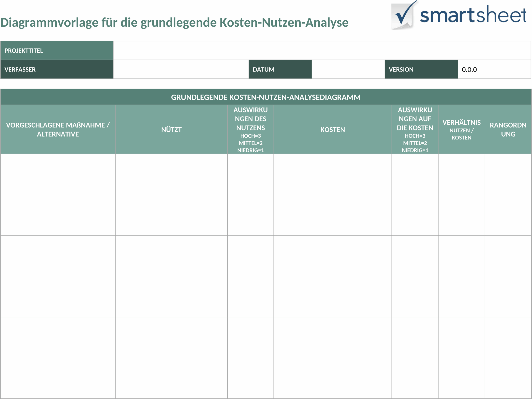Click the Auswirkungen auf die Kosten header
The width and height of the screenshot is (532, 399).
click(x=415, y=129)
